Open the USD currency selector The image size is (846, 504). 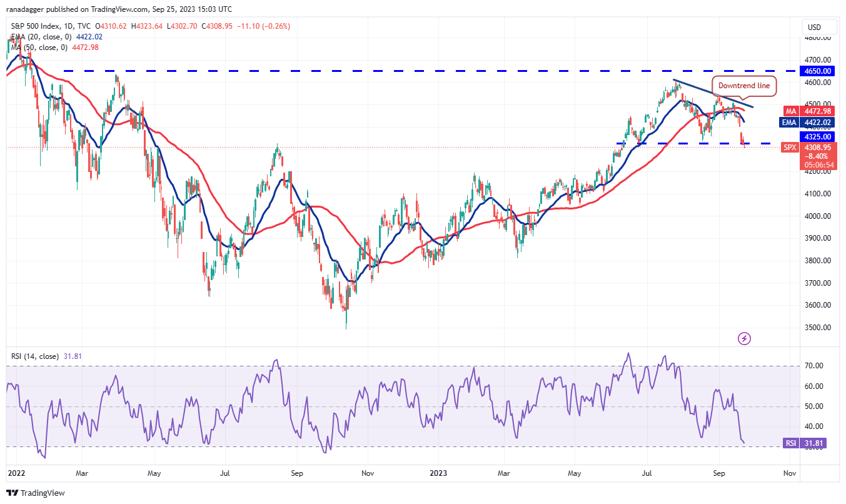(x=819, y=26)
